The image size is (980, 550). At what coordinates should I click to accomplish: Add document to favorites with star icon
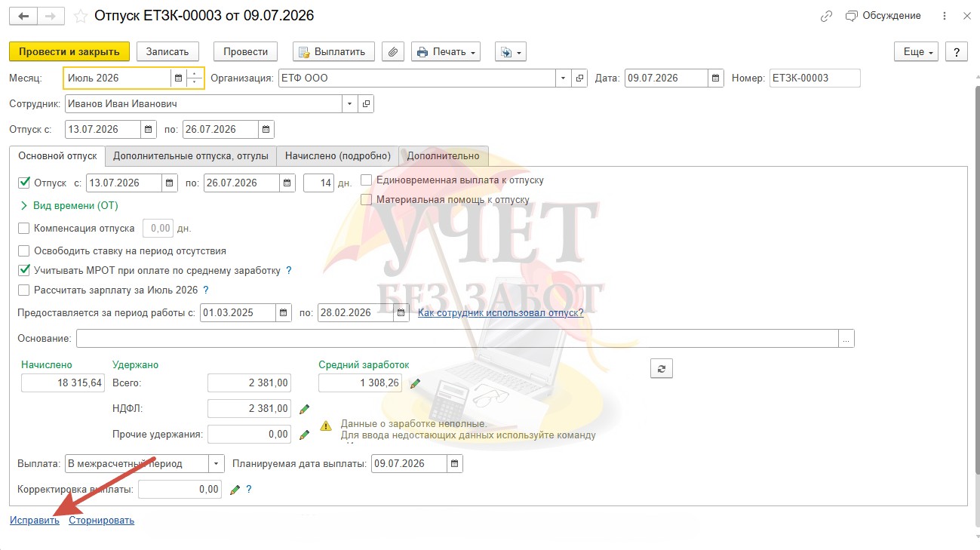(81, 16)
